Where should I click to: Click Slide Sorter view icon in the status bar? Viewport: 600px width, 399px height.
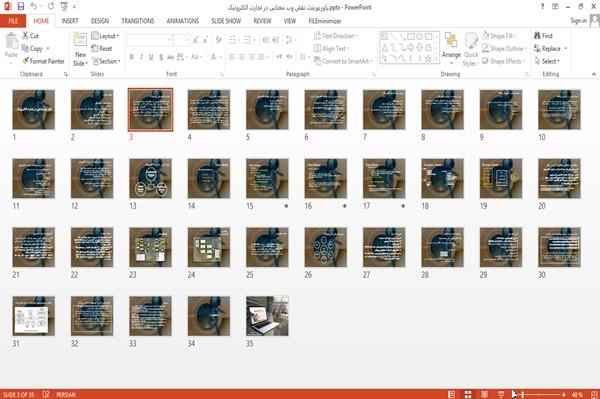click(468, 394)
